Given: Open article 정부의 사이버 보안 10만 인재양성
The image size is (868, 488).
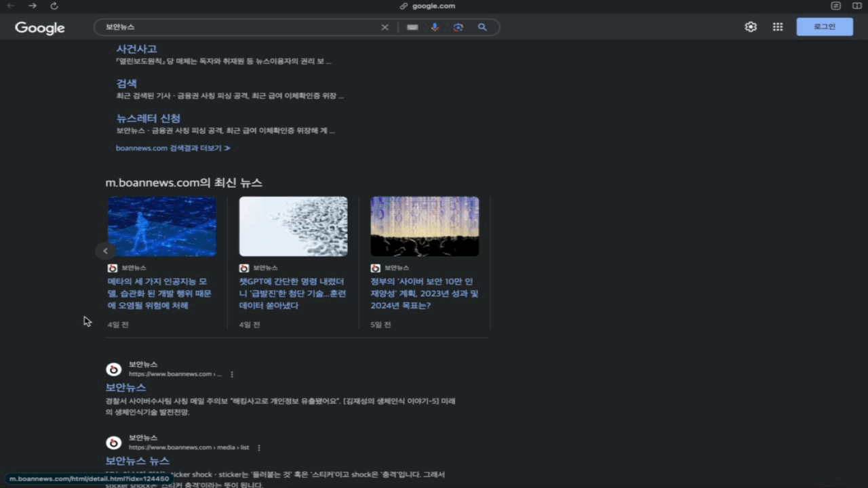Looking at the screenshot, I should (425, 293).
